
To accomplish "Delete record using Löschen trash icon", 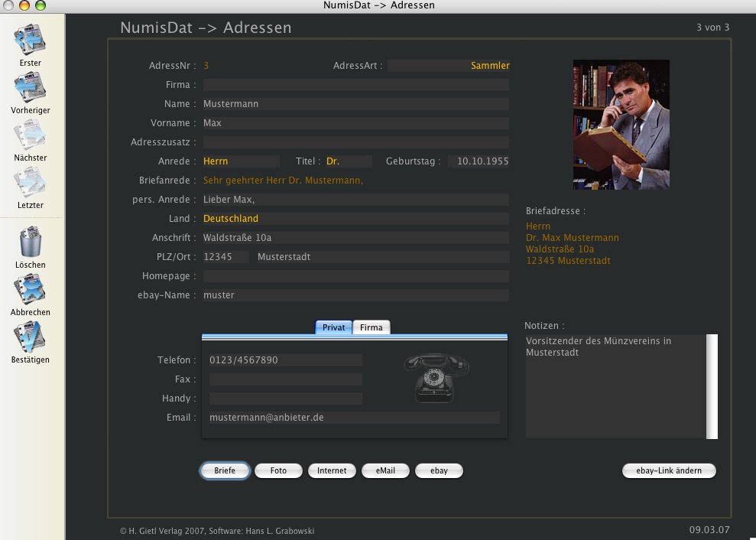I will pyautogui.click(x=30, y=241).
